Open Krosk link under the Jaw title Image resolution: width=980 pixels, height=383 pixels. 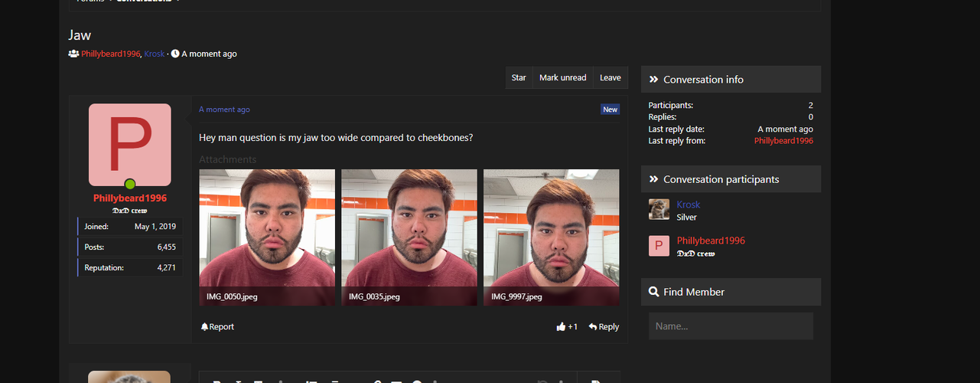pyautogui.click(x=155, y=54)
